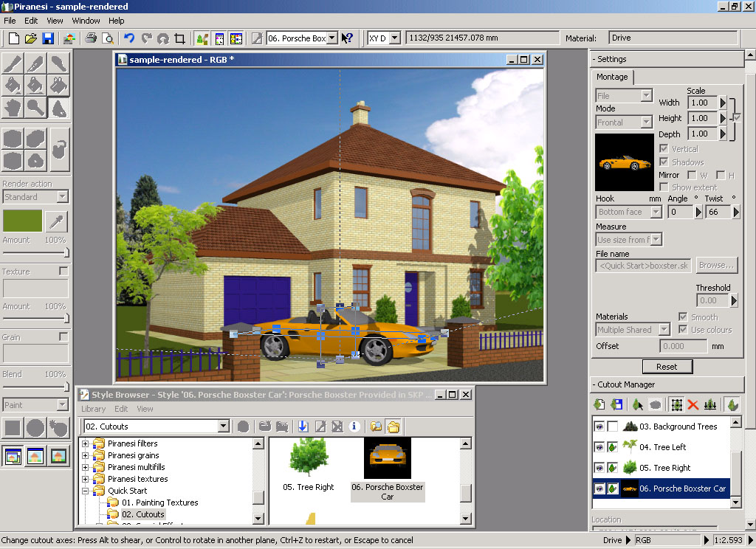The height and width of the screenshot is (549, 756).
Task: Open the XY D plane dropdown
Action: (x=395, y=38)
